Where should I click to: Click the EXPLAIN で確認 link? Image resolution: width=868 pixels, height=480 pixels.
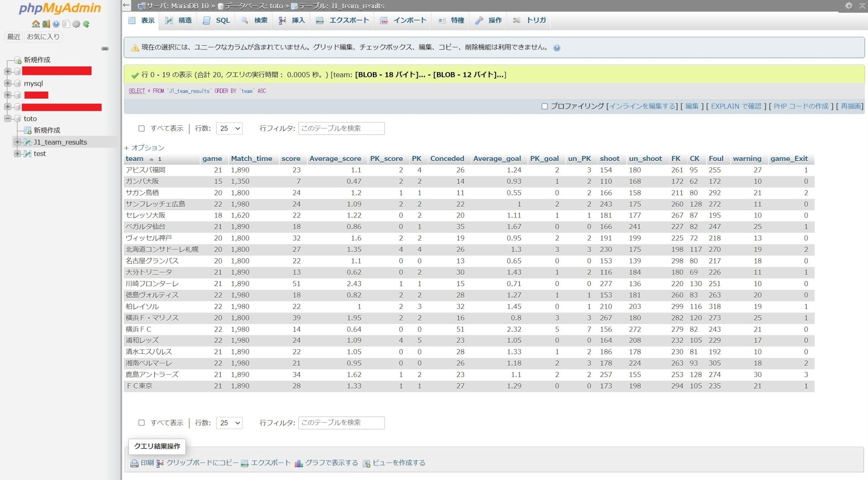736,106
